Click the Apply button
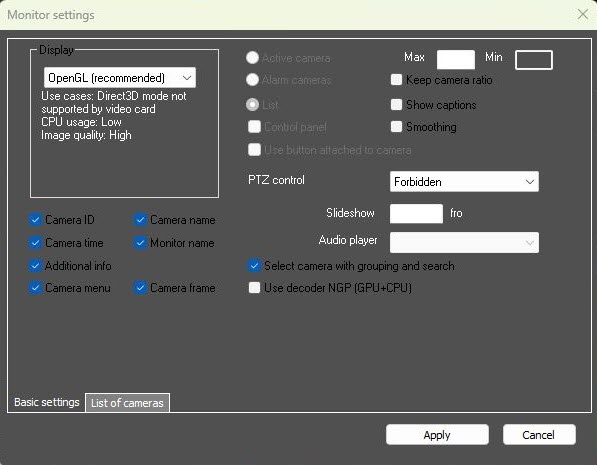This screenshot has width=597, height=465. click(x=437, y=435)
